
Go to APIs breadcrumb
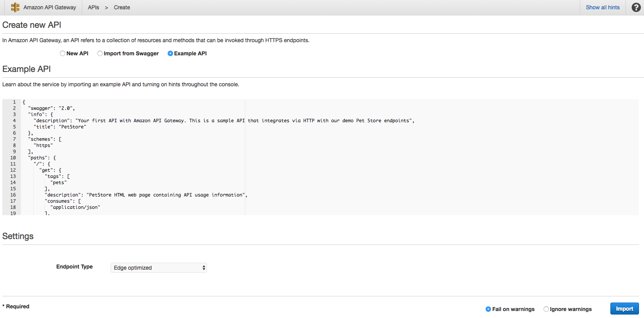tap(93, 7)
